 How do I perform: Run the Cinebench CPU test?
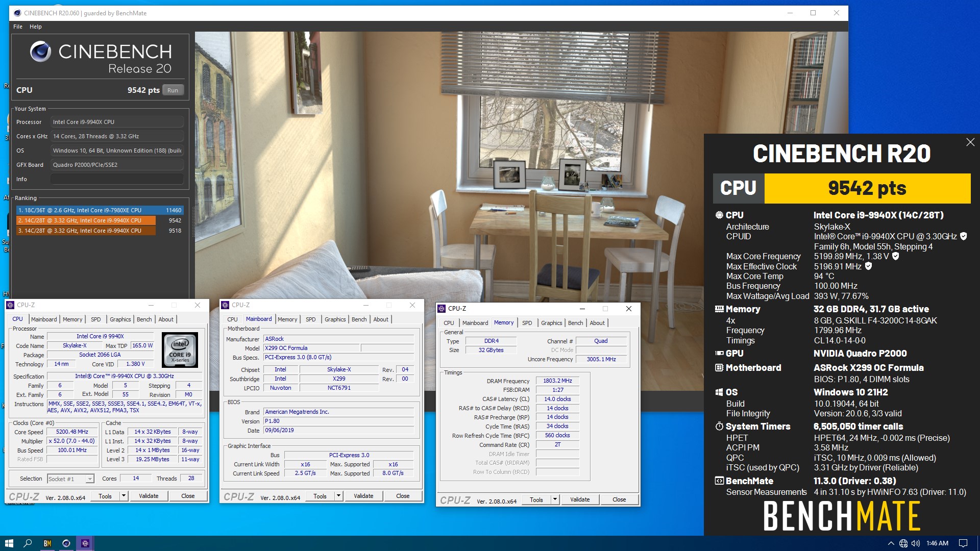point(173,90)
